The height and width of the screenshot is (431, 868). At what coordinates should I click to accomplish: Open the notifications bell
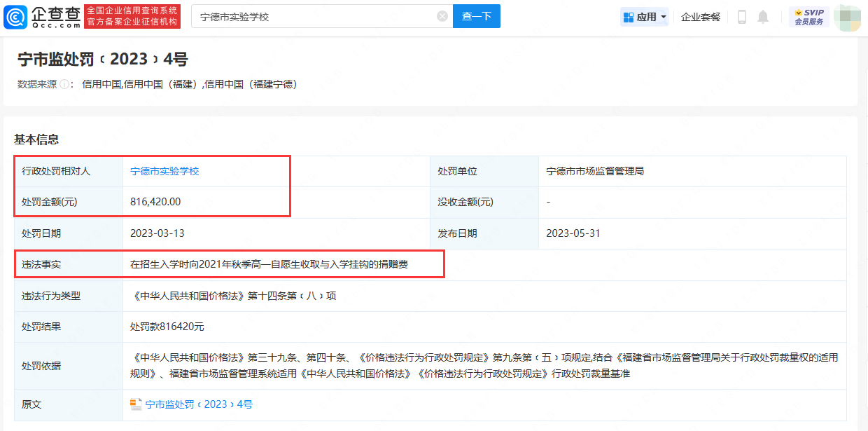pos(763,17)
